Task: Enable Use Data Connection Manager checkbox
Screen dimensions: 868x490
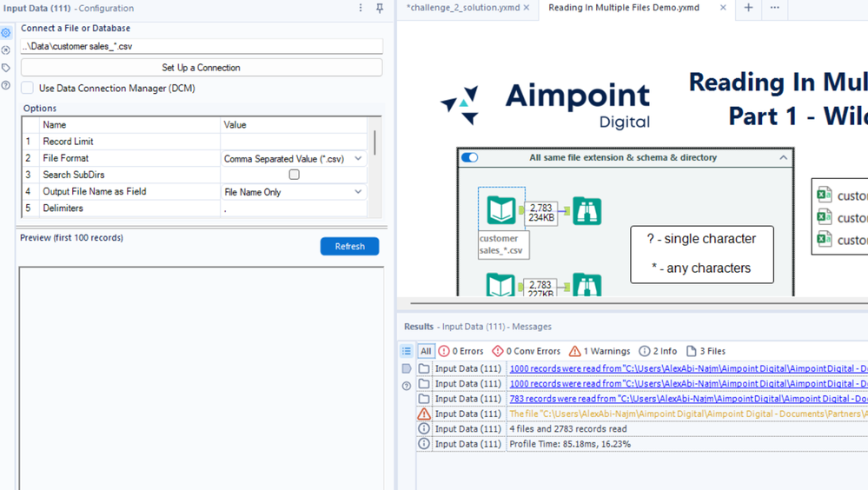Action: [x=27, y=88]
